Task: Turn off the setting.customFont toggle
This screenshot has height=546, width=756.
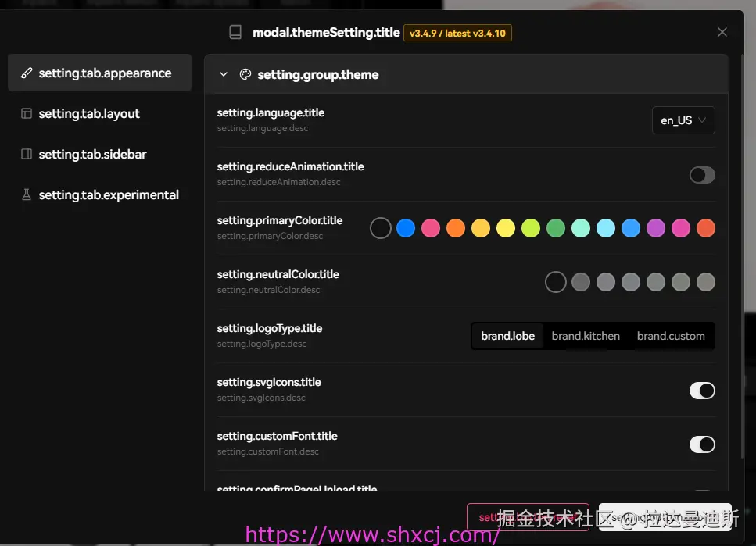Action: [x=702, y=444]
